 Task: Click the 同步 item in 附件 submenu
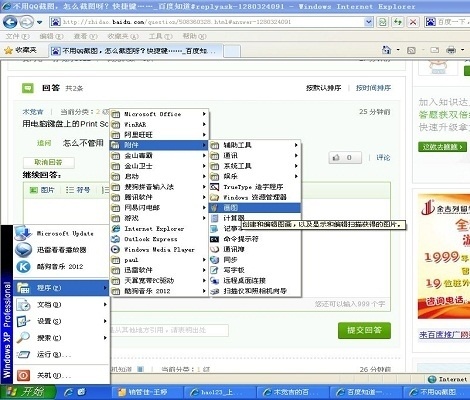tap(255, 260)
